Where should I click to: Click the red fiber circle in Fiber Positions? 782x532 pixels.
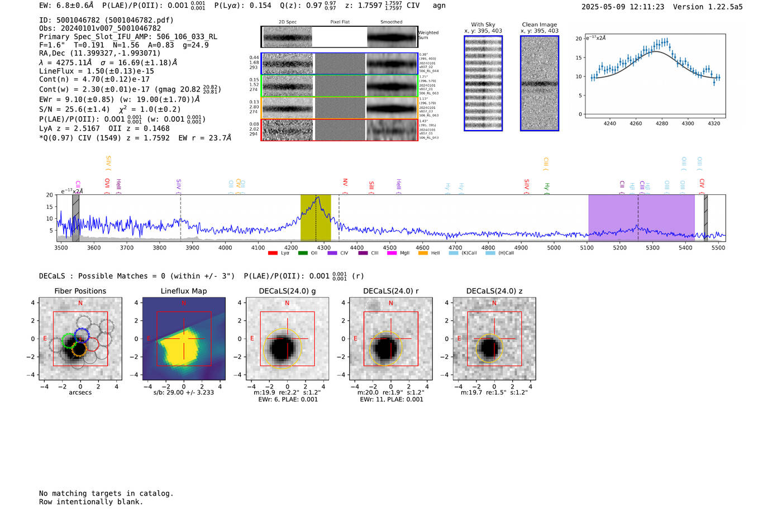[x=92, y=344]
